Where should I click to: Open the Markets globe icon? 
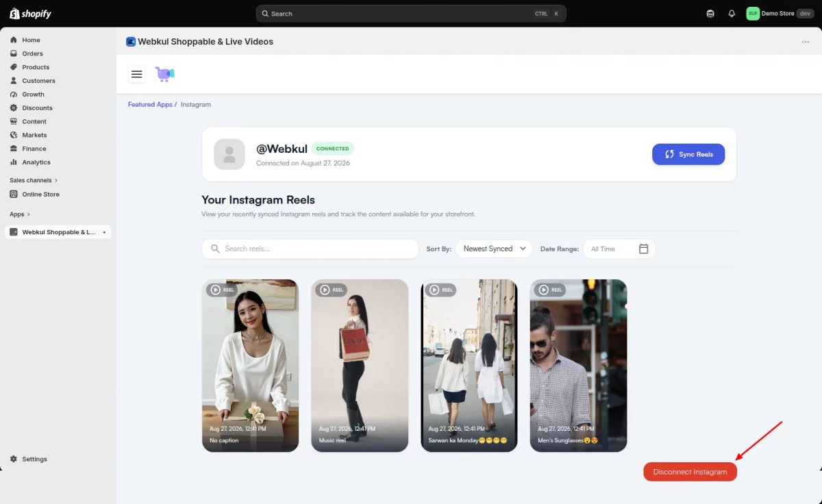[14, 135]
